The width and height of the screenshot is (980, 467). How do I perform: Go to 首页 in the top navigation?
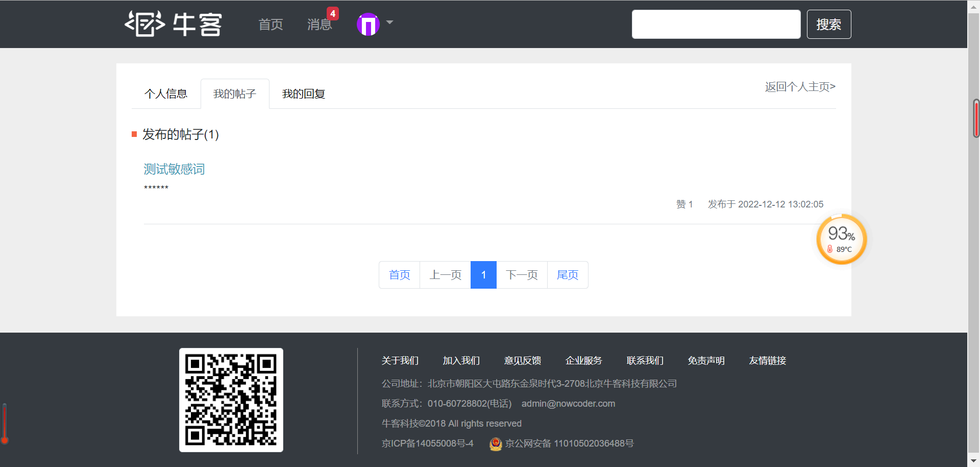point(271,25)
